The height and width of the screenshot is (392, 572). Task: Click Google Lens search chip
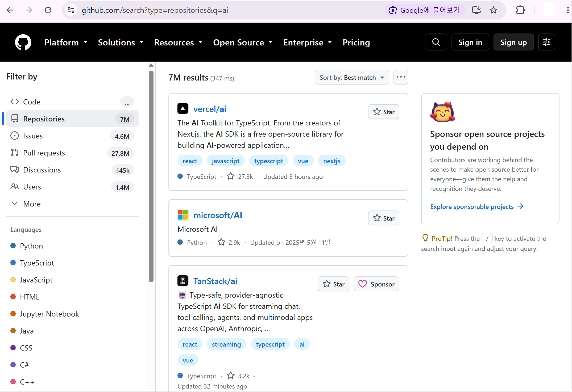click(x=425, y=10)
